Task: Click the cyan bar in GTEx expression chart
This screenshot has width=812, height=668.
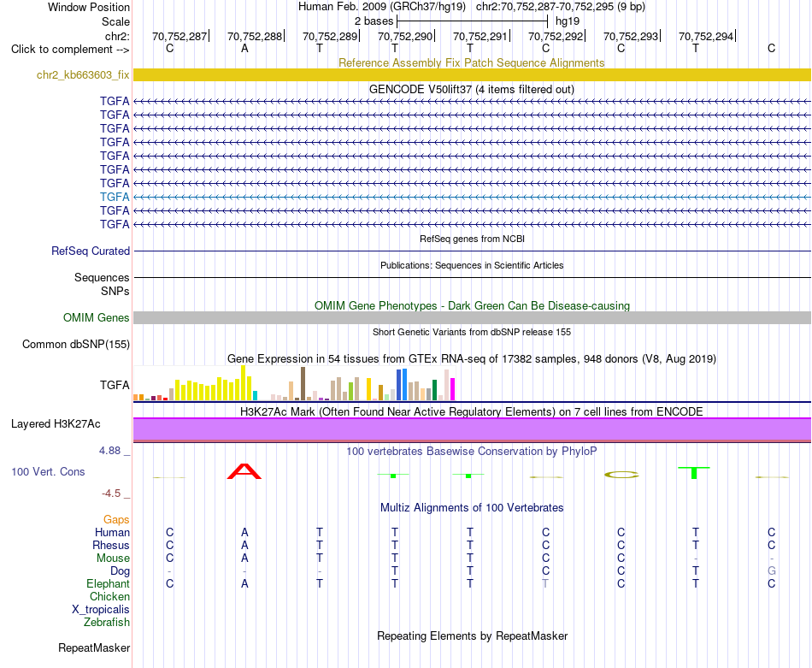Action: (x=255, y=395)
